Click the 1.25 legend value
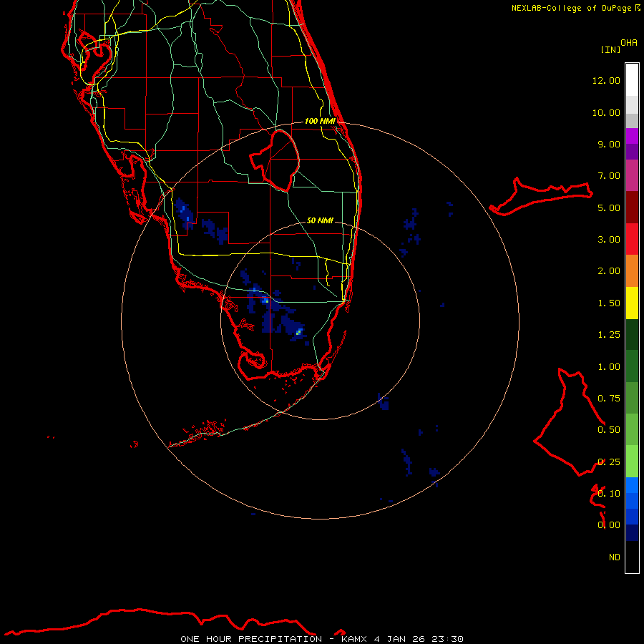This screenshot has width=644, height=644. tap(609, 335)
